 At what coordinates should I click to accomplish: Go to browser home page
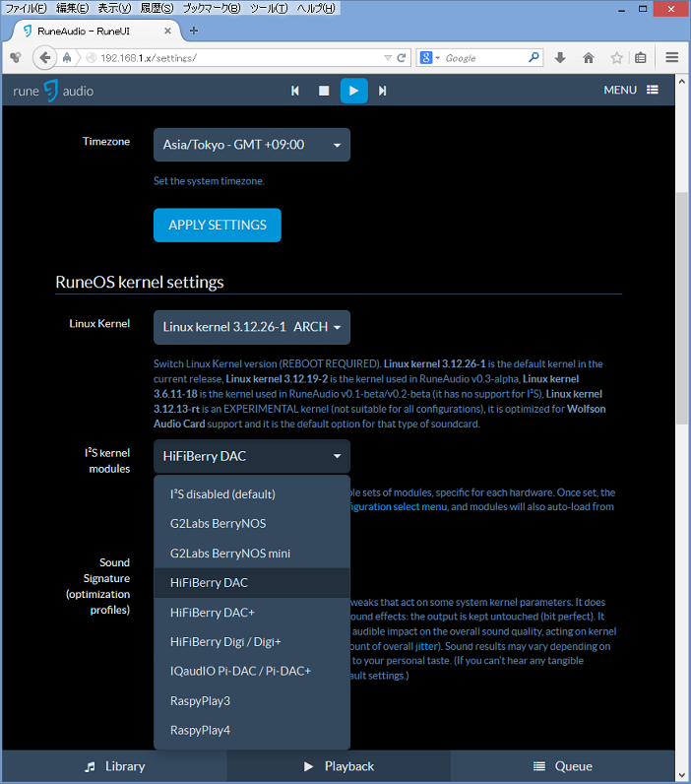tap(589, 58)
